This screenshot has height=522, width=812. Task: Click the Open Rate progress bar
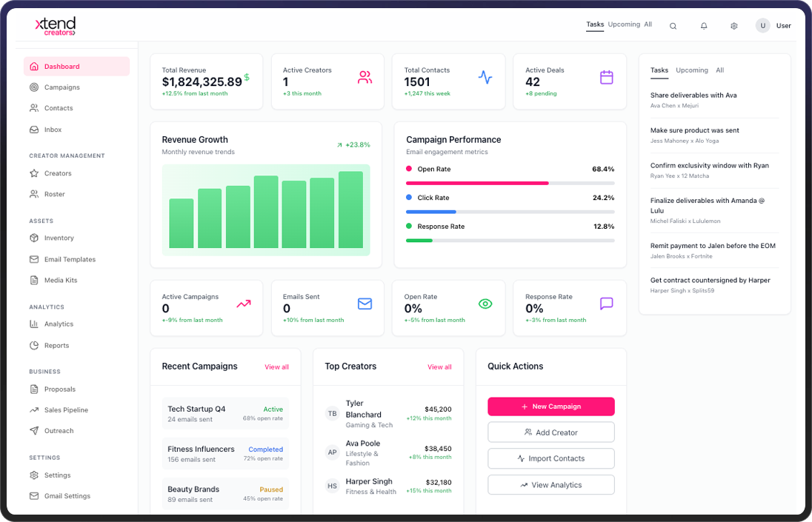tap(510, 183)
